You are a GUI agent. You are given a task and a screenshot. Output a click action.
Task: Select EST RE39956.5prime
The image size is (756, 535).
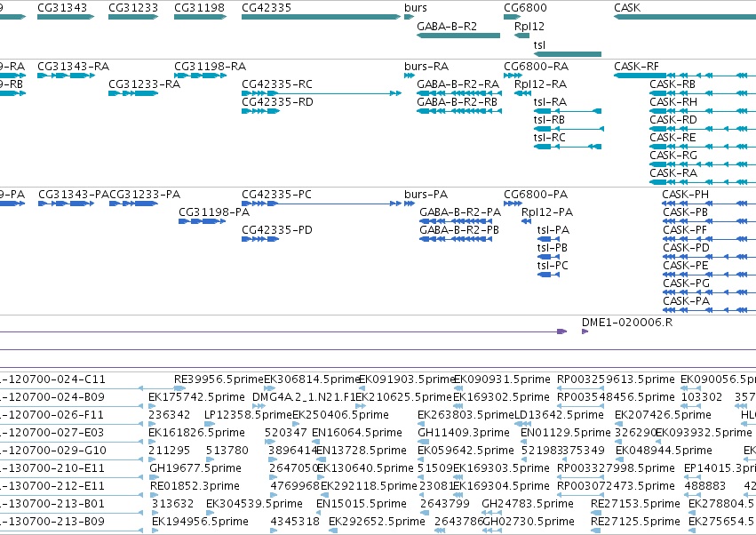(x=179, y=388)
